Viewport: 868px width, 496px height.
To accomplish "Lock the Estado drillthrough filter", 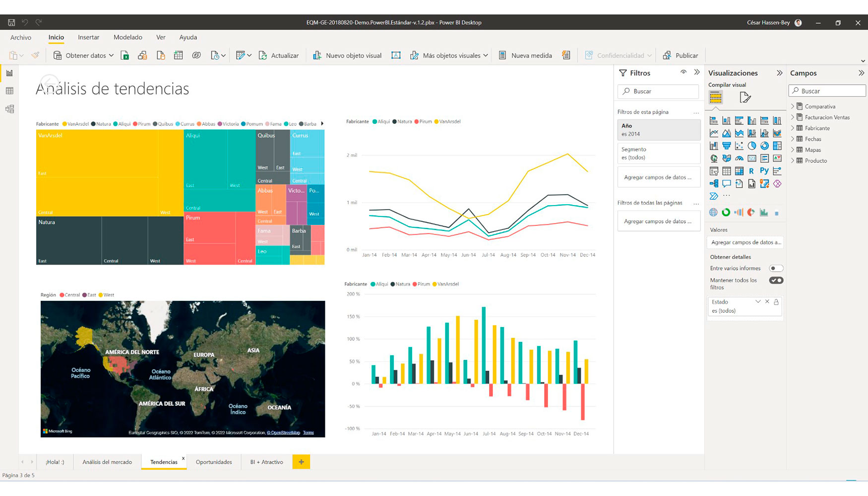I will pos(776,302).
